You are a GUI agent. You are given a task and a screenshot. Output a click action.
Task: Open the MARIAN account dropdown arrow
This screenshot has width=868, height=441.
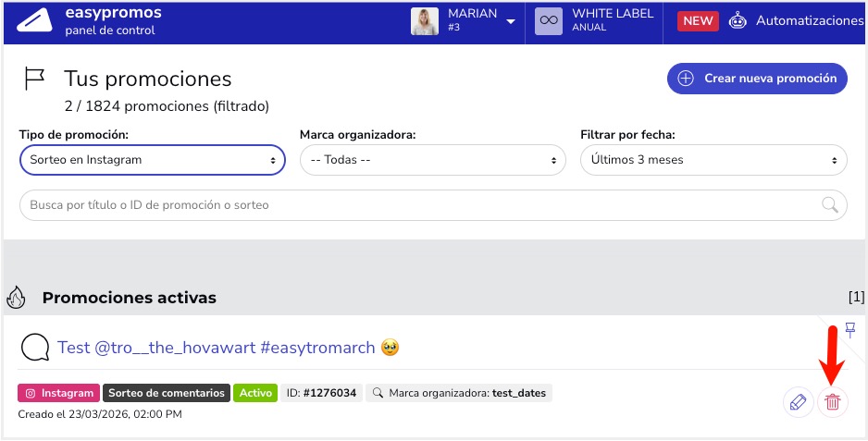pyautogui.click(x=511, y=21)
